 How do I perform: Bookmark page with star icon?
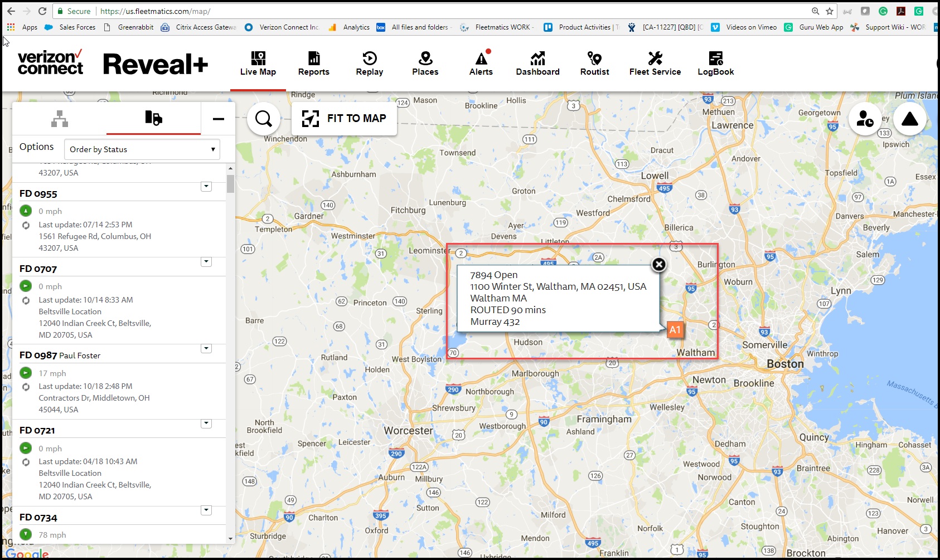[x=830, y=11]
